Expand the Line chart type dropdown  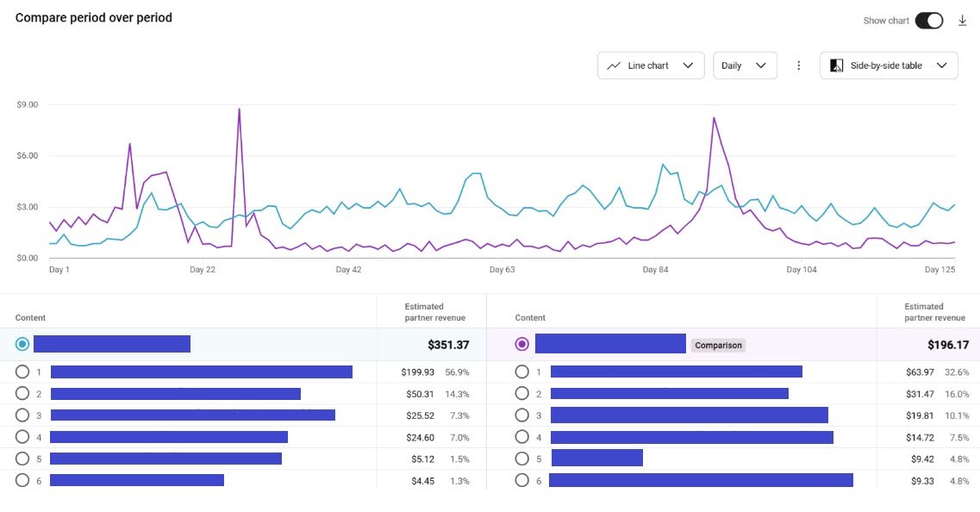651,66
